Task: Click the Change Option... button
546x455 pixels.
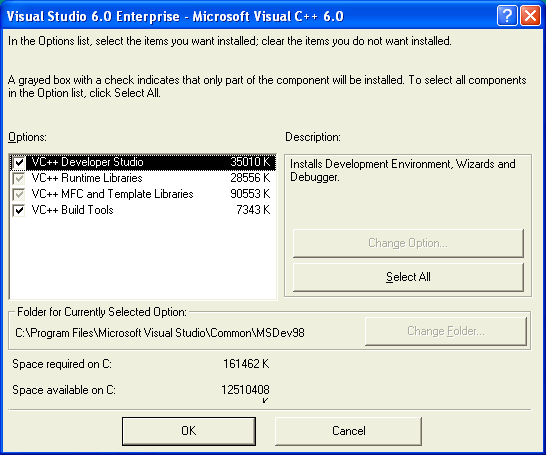Action: click(408, 243)
